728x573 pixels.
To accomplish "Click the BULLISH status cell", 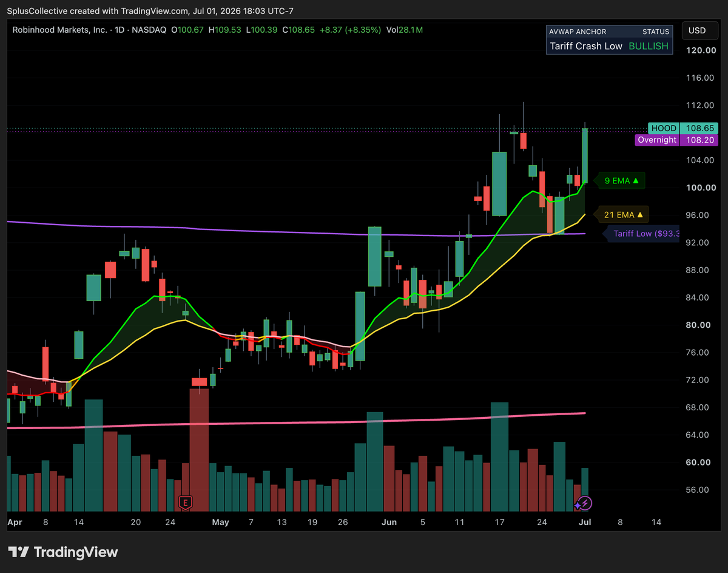I will coord(648,46).
